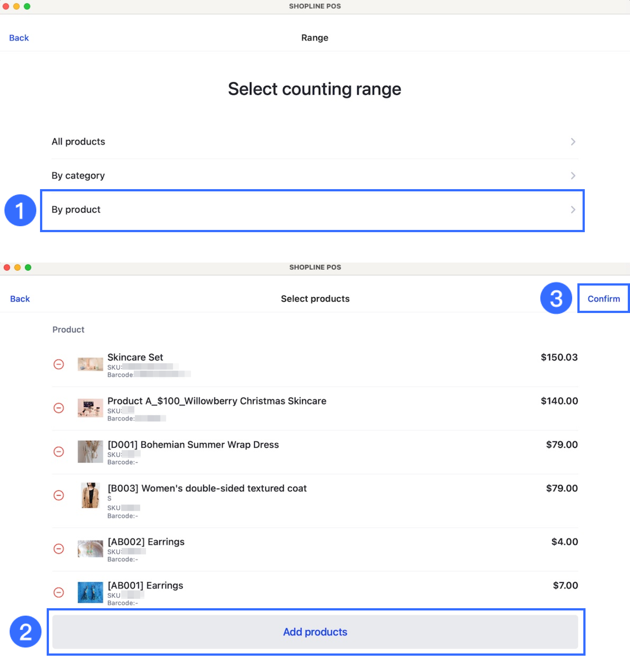Open the Bohemian Summer Wrap Dress thumbnail
Image resolution: width=630 pixels, height=672 pixels.
[90, 451]
